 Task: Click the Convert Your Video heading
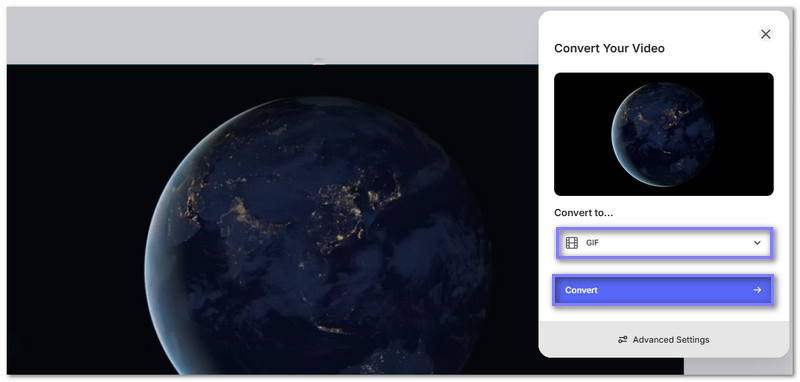coord(609,48)
